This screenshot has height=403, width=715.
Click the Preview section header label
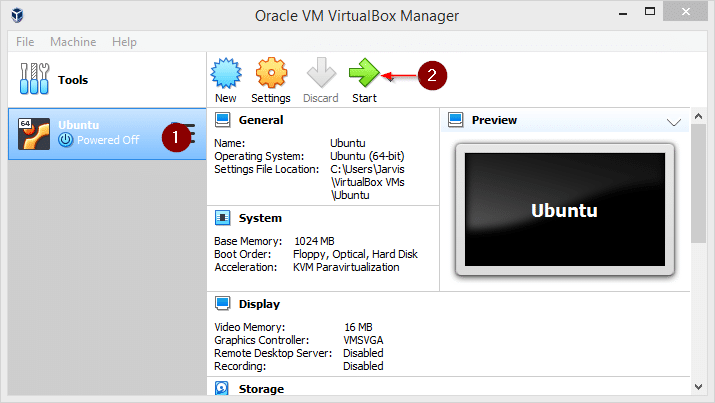[494, 120]
